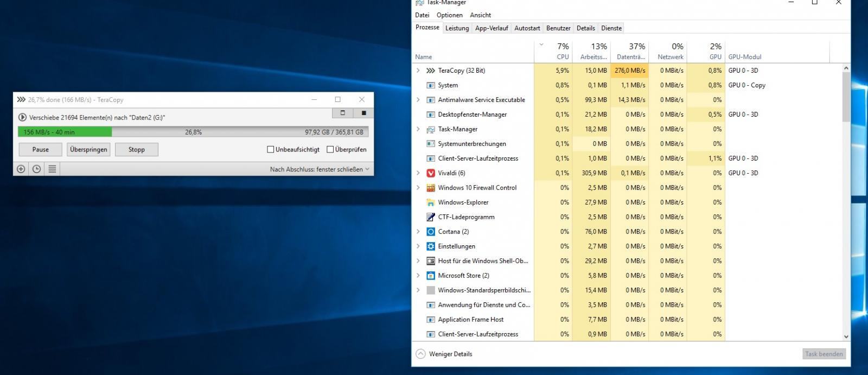Expand the Cortana (2) process group

pyautogui.click(x=418, y=232)
